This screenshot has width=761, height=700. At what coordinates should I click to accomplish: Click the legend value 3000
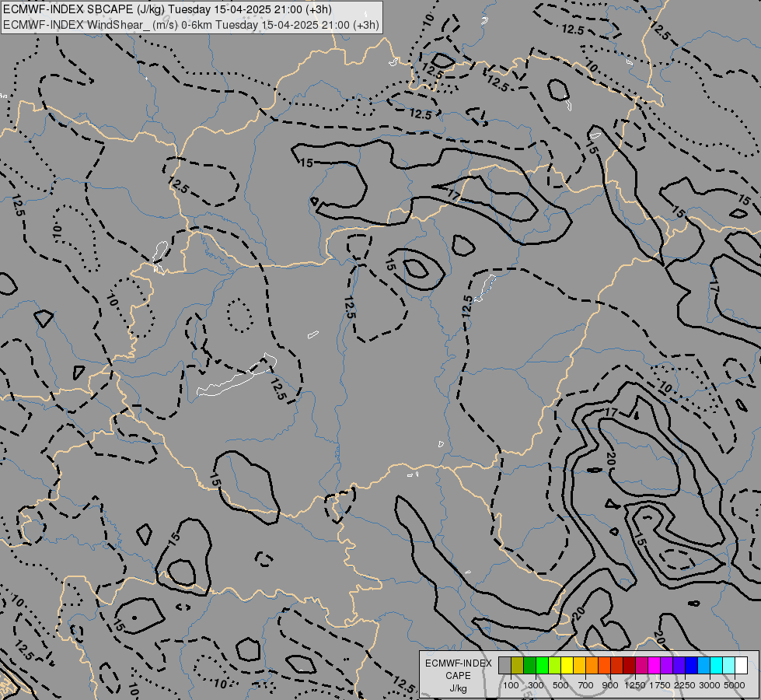710,685
